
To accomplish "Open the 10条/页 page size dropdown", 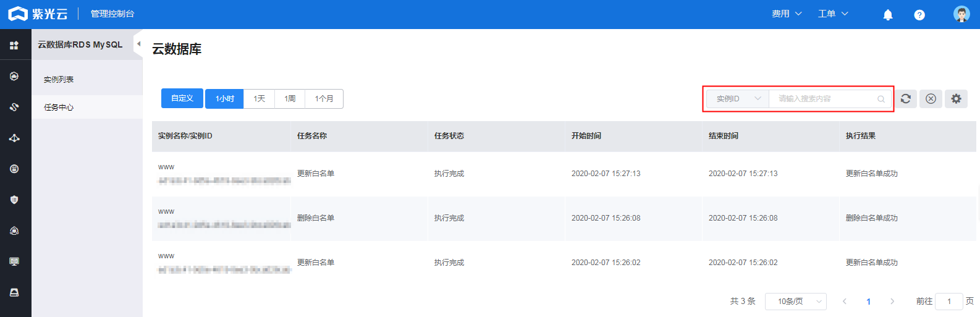I will pyautogui.click(x=795, y=302).
